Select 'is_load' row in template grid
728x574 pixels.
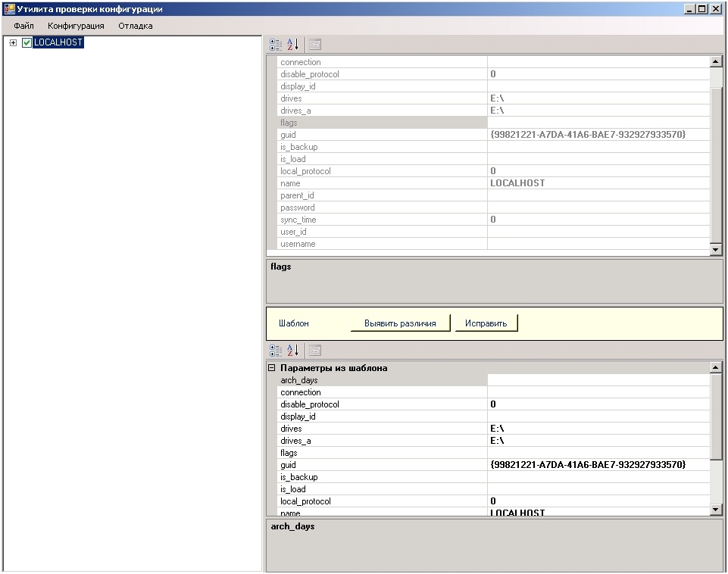coord(493,489)
